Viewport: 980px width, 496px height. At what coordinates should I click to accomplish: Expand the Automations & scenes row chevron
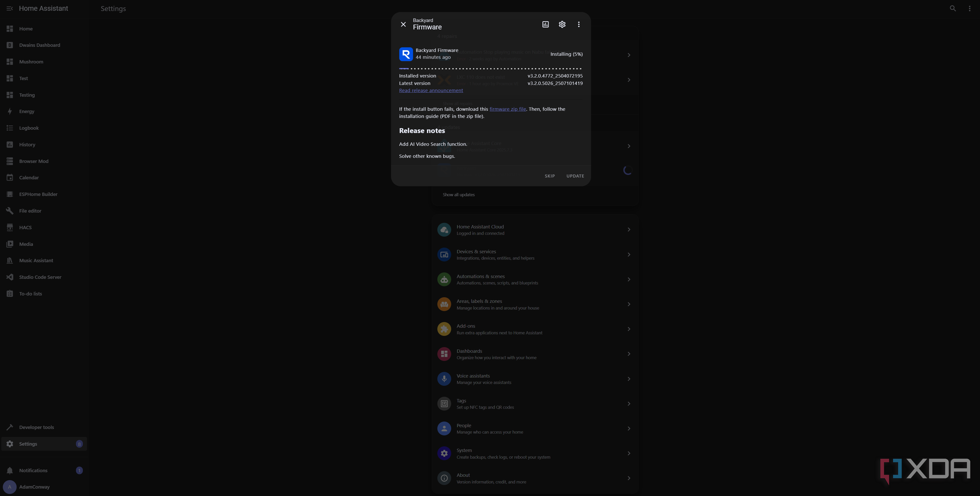click(628, 279)
